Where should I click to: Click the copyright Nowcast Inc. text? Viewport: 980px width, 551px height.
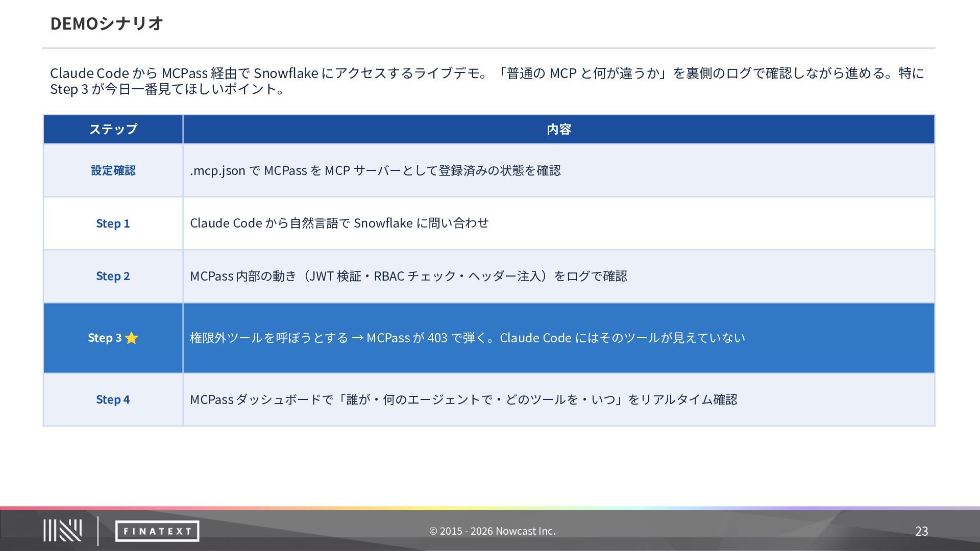point(492,531)
